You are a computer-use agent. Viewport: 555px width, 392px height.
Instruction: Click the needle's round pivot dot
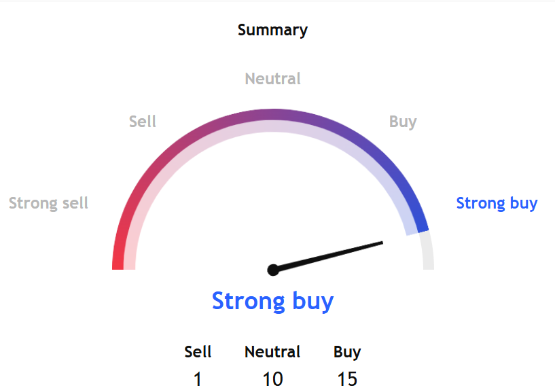coord(273,270)
